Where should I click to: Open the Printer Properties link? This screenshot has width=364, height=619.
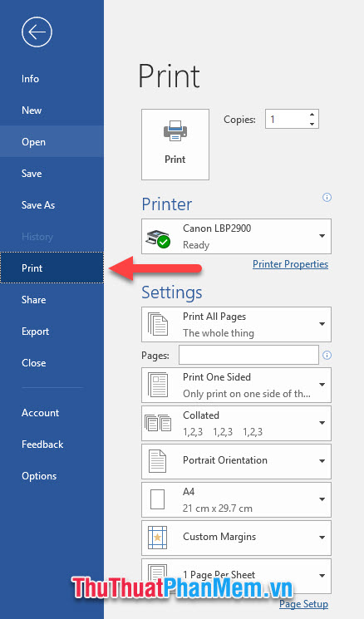point(290,264)
